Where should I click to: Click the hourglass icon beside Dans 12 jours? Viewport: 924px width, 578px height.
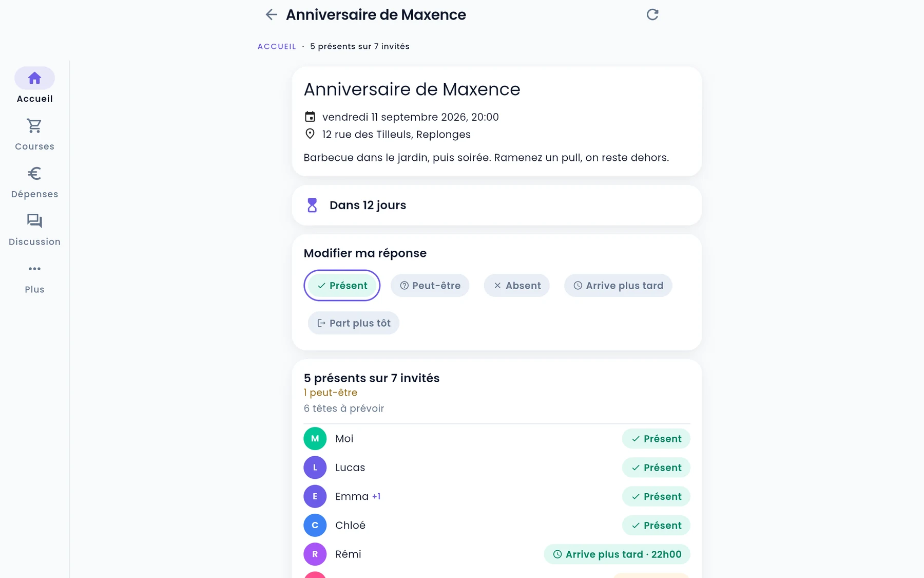[312, 205]
